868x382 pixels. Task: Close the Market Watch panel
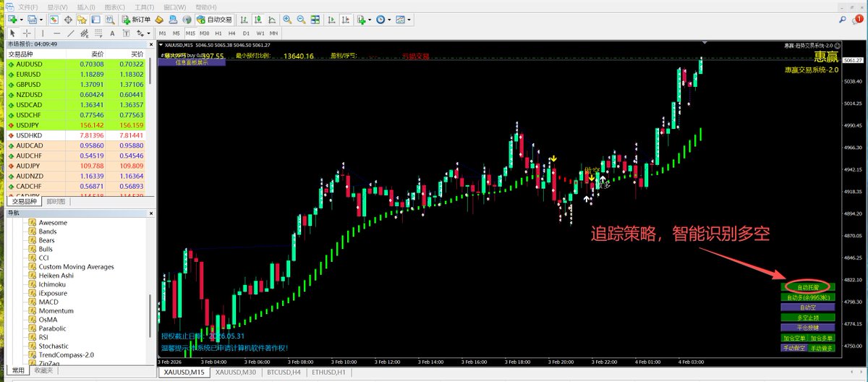click(x=151, y=44)
